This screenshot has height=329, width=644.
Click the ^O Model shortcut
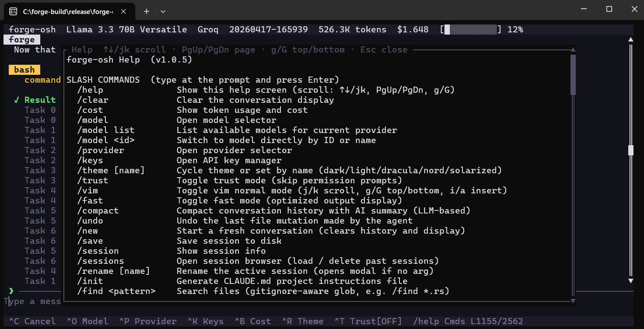click(x=87, y=321)
